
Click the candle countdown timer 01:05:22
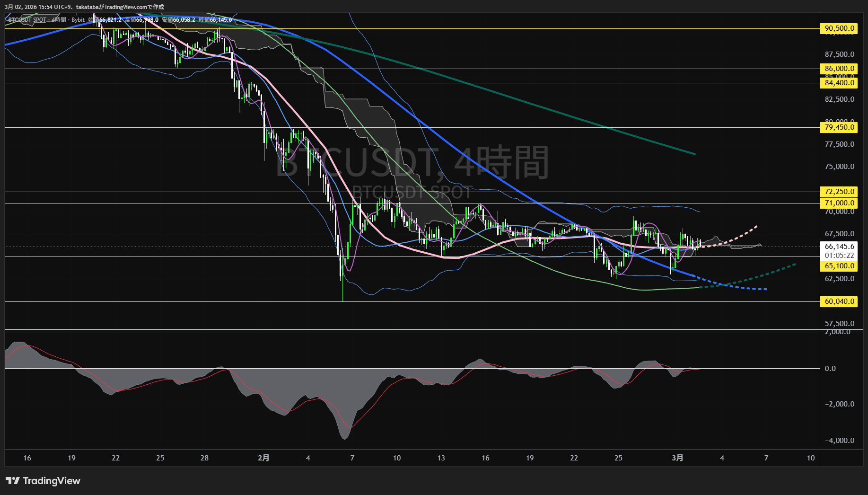839,256
